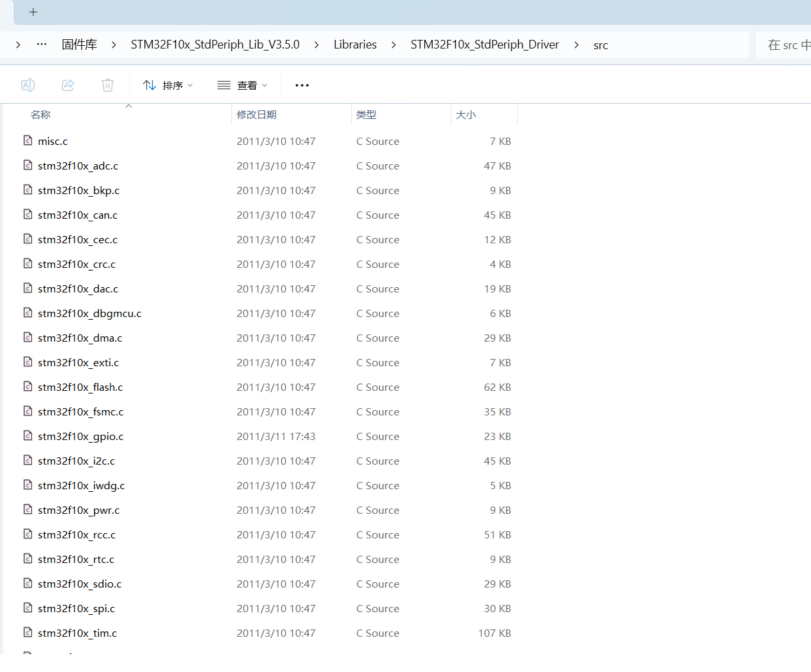Sort by 修改日期 column header
This screenshot has height=672, width=811.
pos(257,115)
